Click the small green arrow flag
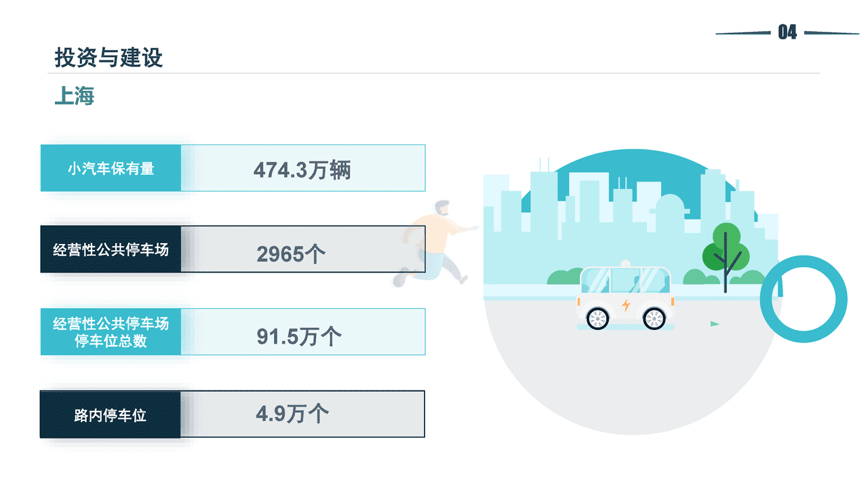The width and height of the screenshot is (868, 488). point(714,324)
